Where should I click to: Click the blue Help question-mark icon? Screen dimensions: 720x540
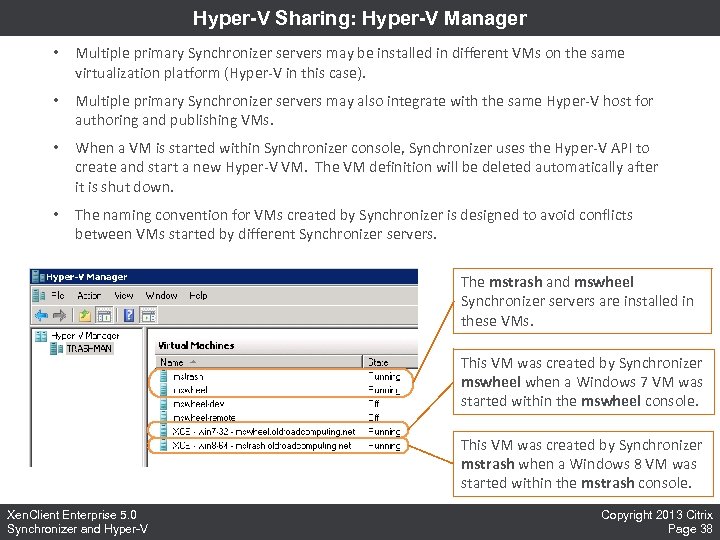tap(129, 315)
